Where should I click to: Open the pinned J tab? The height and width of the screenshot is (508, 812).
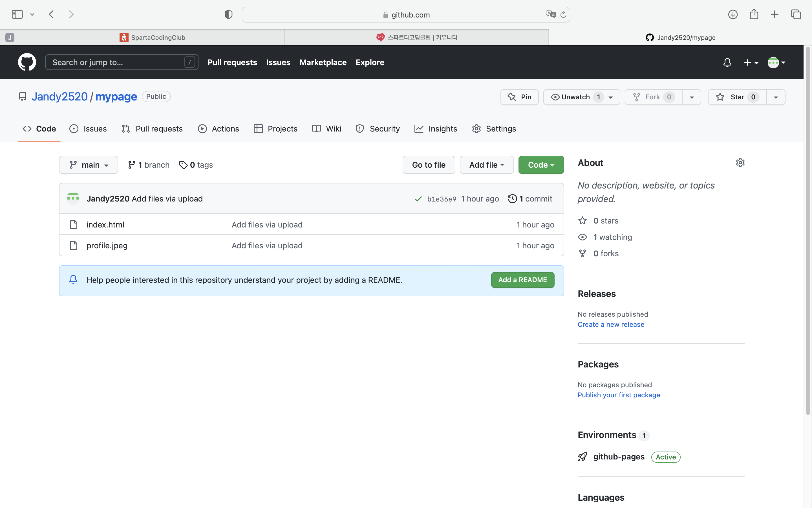10,37
